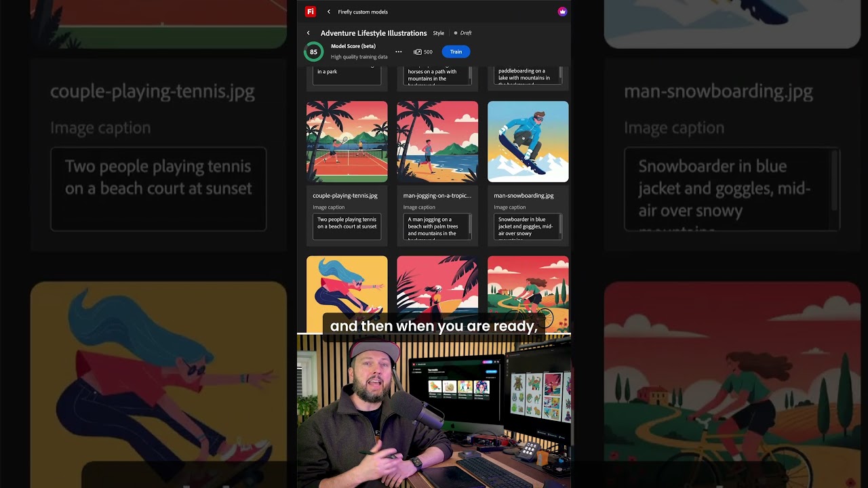Click the Draft status indicator
This screenshot has width=868, height=488.
(x=463, y=33)
